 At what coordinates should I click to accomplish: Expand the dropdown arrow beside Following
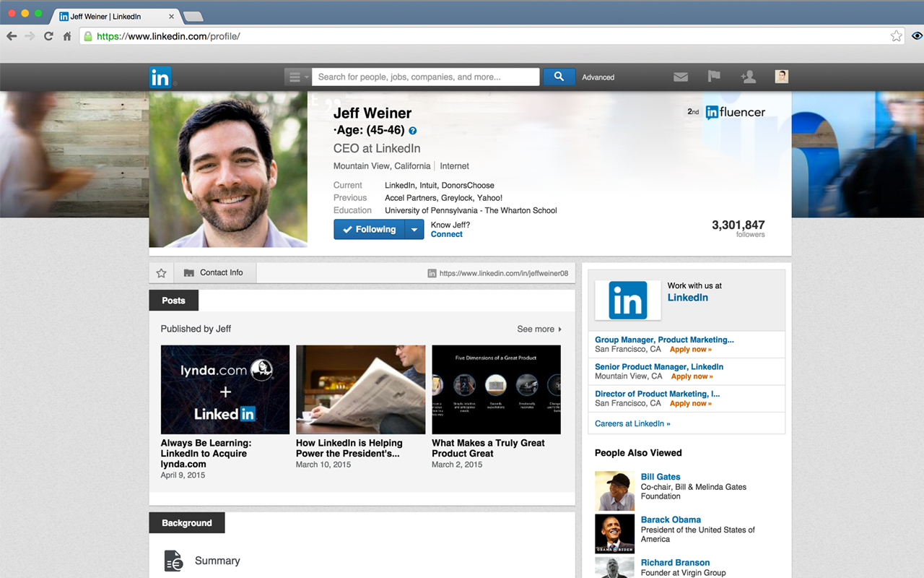point(414,230)
